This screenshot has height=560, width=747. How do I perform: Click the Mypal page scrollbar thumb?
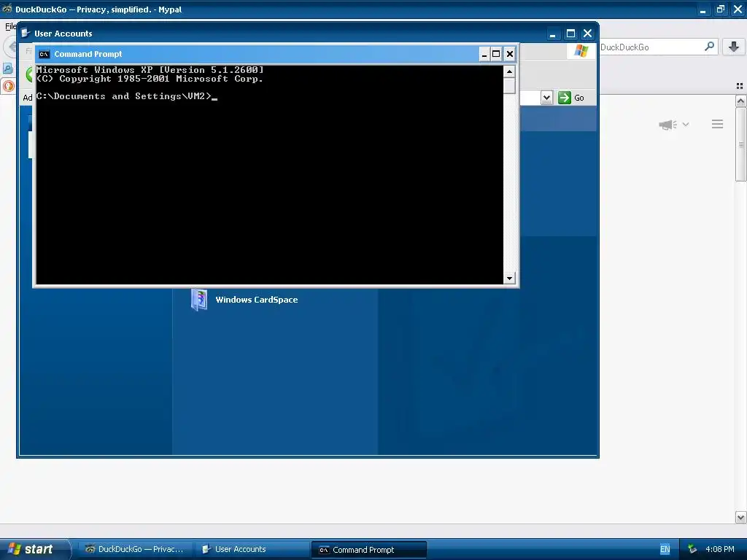740,144
